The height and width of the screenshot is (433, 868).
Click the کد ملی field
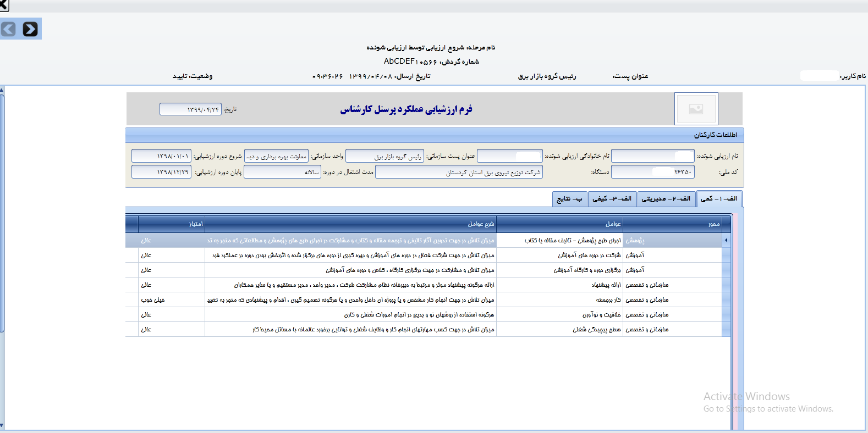(x=652, y=172)
